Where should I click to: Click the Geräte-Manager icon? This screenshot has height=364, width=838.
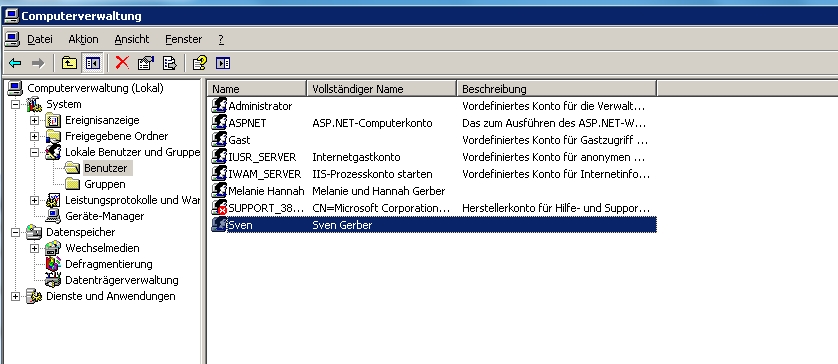(53, 216)
